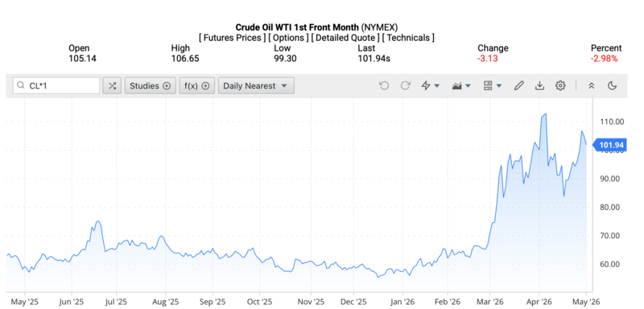Expand the Daily Nearest period dropdown
This screenshot has width=644, height=309.
coord(256,86)
